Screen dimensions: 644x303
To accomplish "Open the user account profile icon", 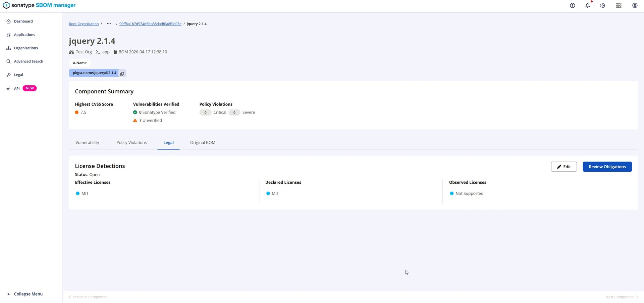I will tap(635, 5).
